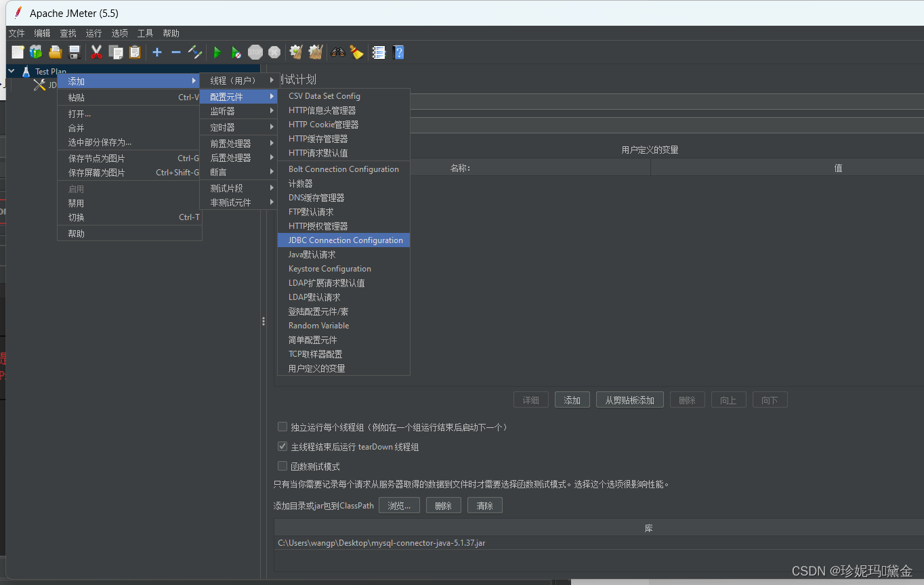Click the Paste clipboard icon
The height and width of the screenshot is (585, 924).
coord(135,52)
